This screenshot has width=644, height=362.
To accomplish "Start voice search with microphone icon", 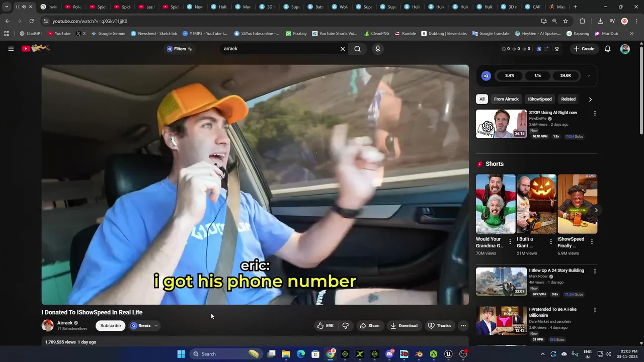I will pyautogui.click(x=378, y=49).
